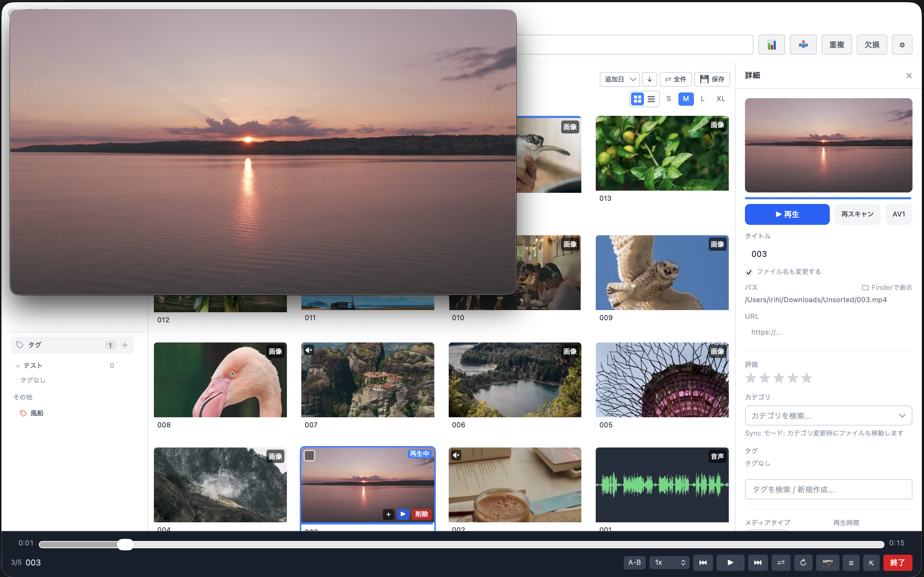This screenshot has width=924, height=577.
Task: Collapse the テスト tag group
Action: coord(18,365)
